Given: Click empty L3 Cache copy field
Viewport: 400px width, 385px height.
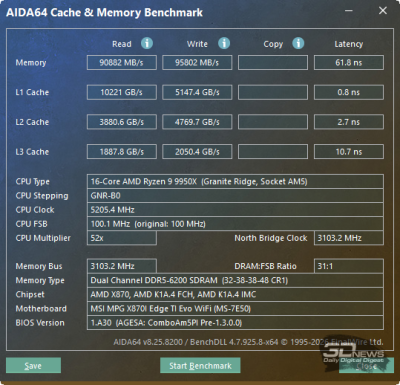Looking at the screenshot, I should (x=273, y=152).
